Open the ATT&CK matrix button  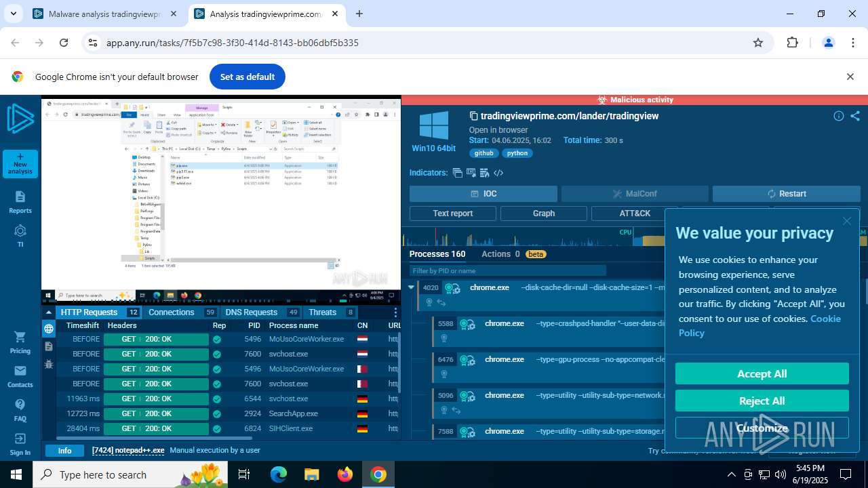pyautogui.click(x=635, y=213)
